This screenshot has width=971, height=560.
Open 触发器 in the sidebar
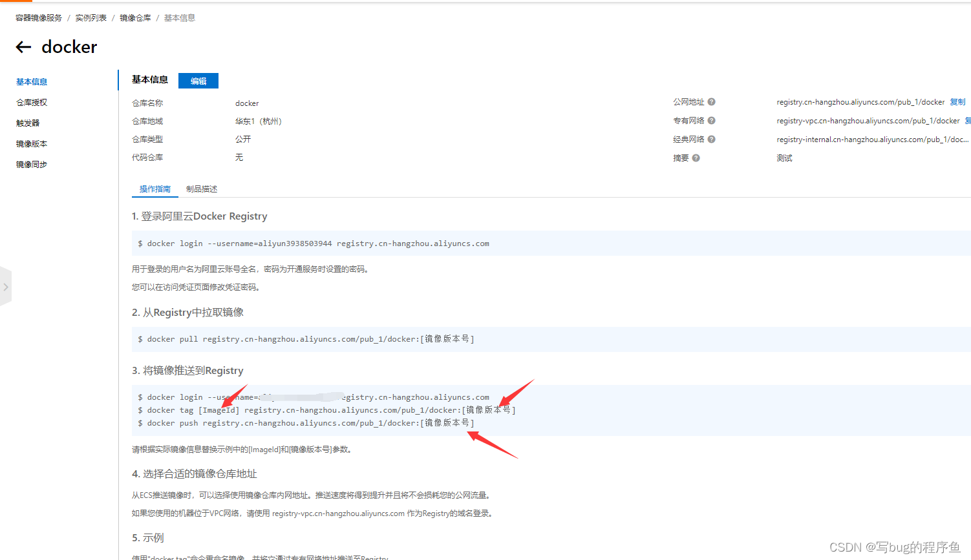point(28,123)
